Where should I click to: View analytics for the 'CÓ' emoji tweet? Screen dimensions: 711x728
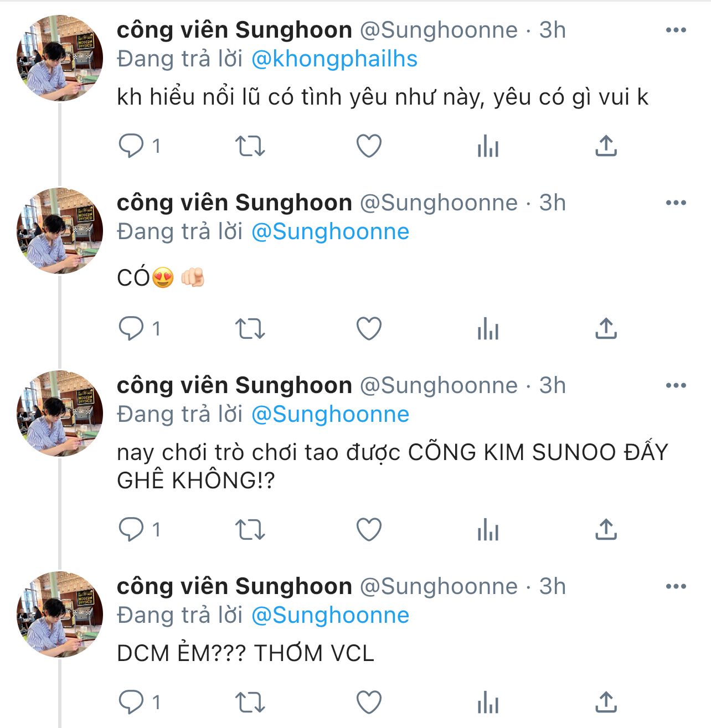(488, 330)
